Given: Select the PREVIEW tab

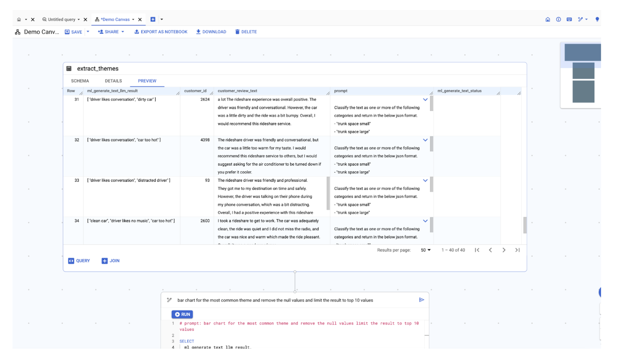Looking at the screenshot, I should coord(147,81).
